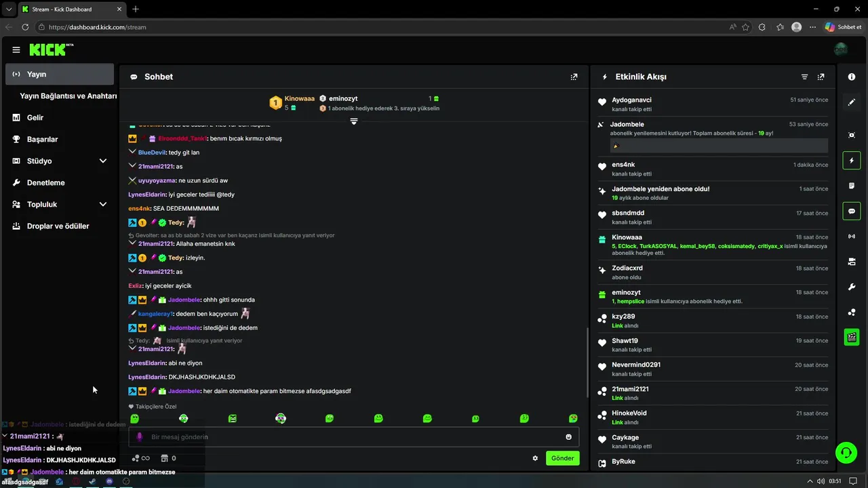The height and width of the screenshot is (488, 868).
Task: Click the camera stream icon in sidebar
Action: click(852, 262)
